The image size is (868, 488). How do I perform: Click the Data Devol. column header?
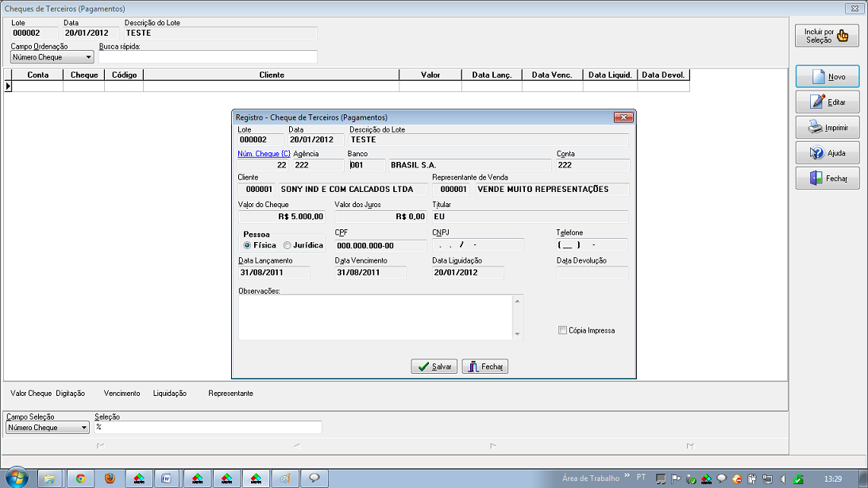coord(663,75)
